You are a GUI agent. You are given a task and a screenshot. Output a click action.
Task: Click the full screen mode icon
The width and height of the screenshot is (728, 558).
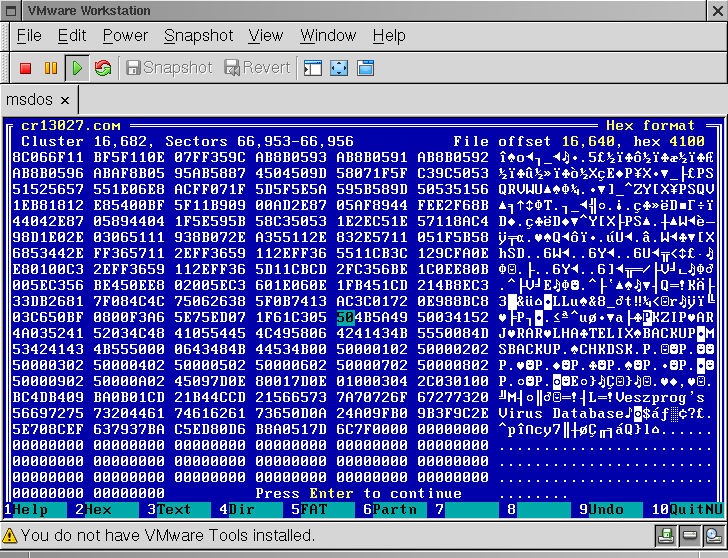click(339, 68)
